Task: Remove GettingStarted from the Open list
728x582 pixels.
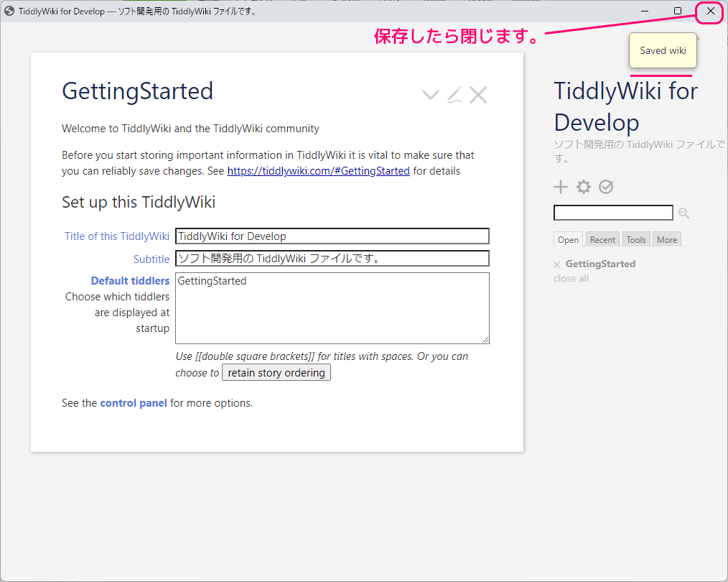Action: (x=557, y=264)
